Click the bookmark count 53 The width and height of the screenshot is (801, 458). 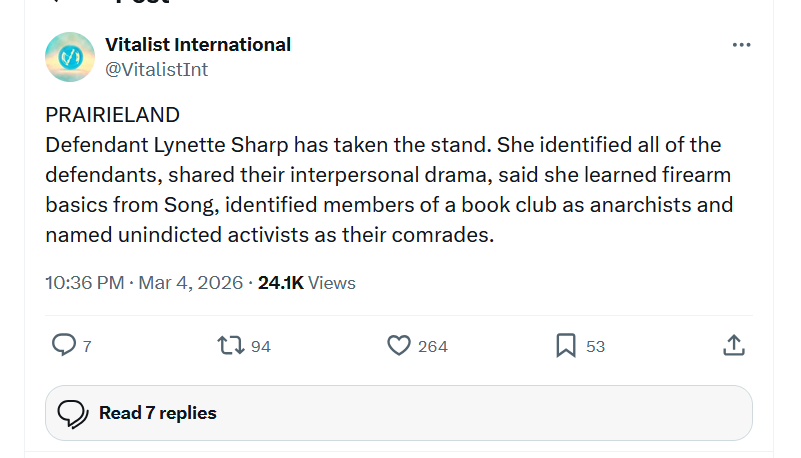595,346
